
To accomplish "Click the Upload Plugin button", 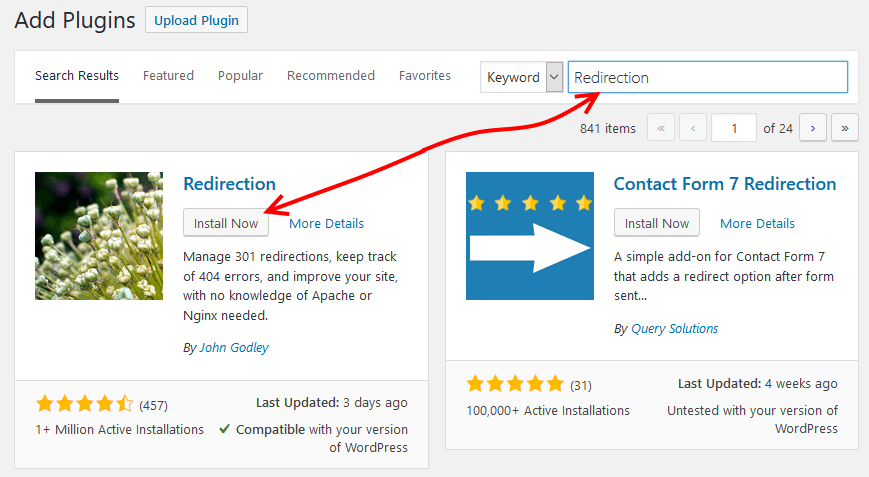I will [x=196, y=20].
